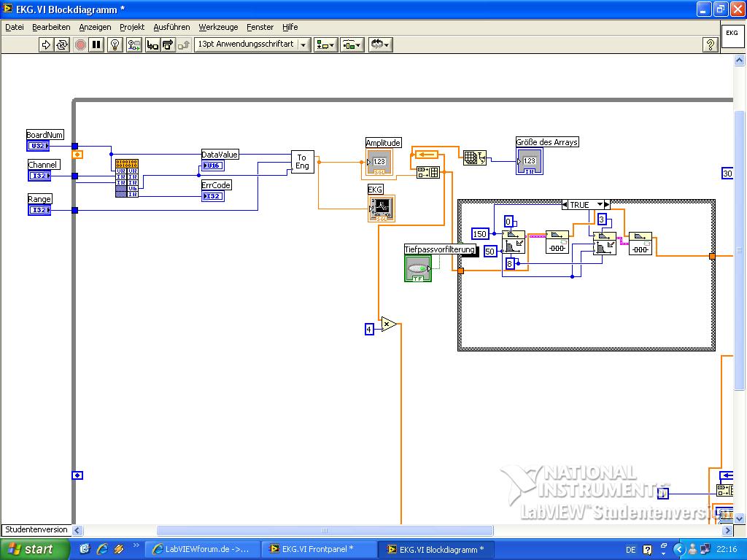Open the Anzeigen menu

[x=95, y=27]
